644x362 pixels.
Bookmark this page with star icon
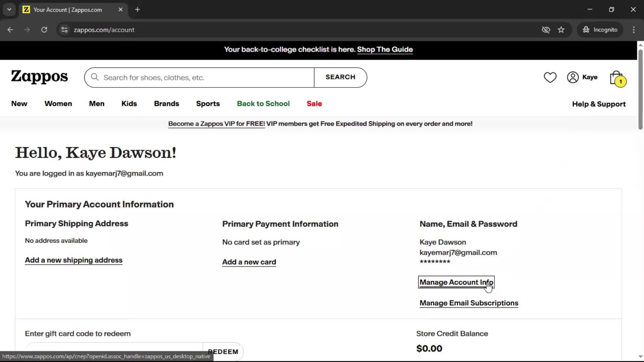(561, 30)
